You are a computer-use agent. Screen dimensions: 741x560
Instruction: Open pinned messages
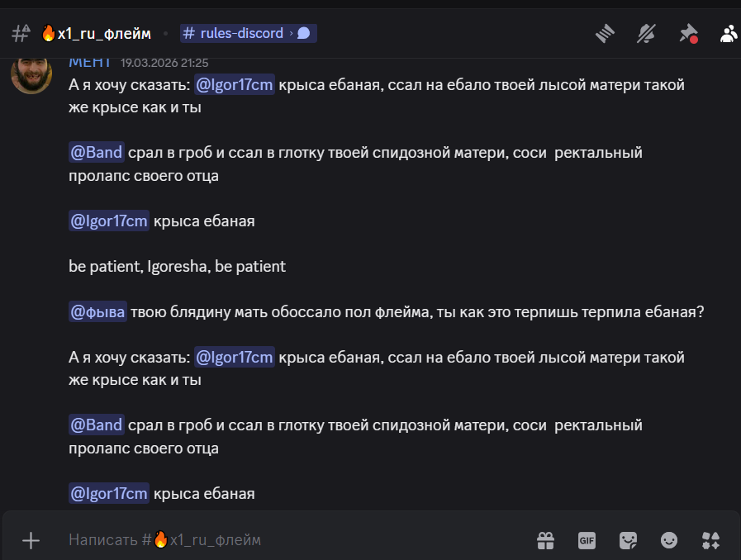[x=687, y=33]
